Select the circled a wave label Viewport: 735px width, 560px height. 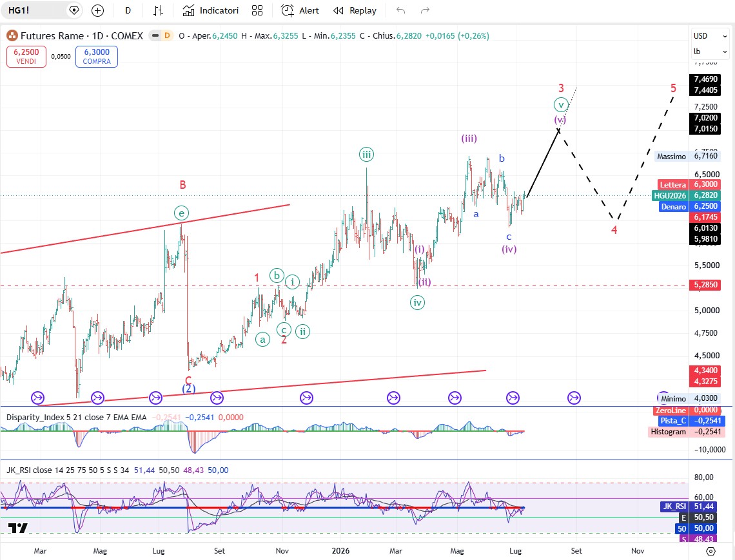tap(262, 339)
